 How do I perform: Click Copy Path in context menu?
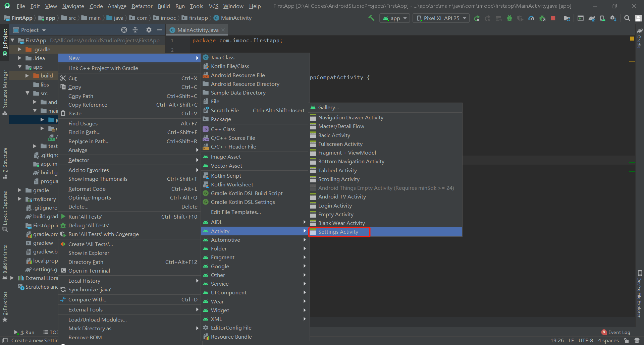[x=129, y=96]
